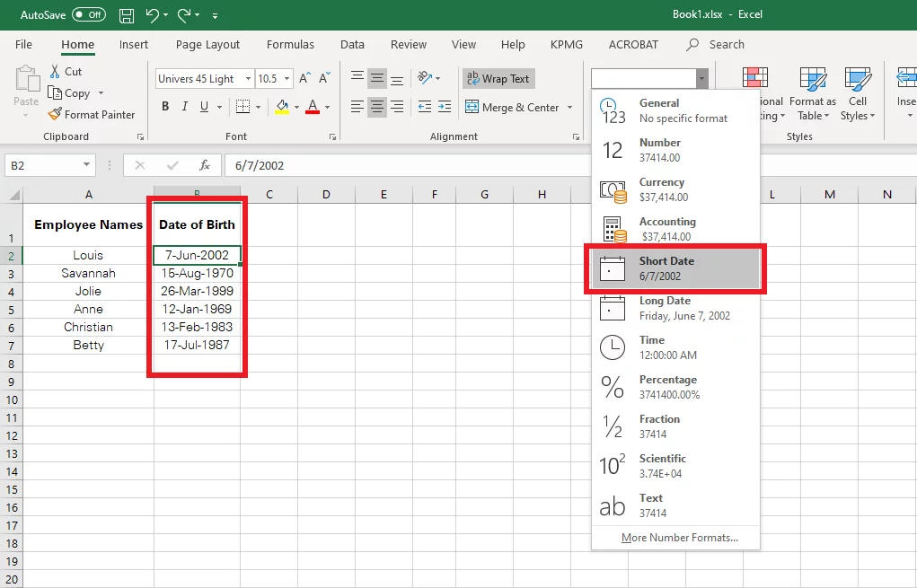The height and width of the screenshot is (588, 917).
Task: Toggle the Wrap Text button
Action: click(498, 79)
